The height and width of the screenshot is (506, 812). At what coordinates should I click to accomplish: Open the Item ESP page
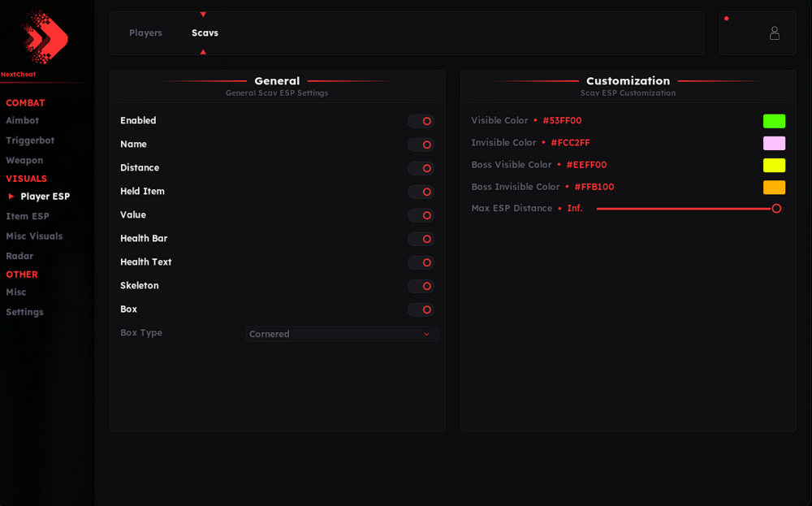click(28, 216)
